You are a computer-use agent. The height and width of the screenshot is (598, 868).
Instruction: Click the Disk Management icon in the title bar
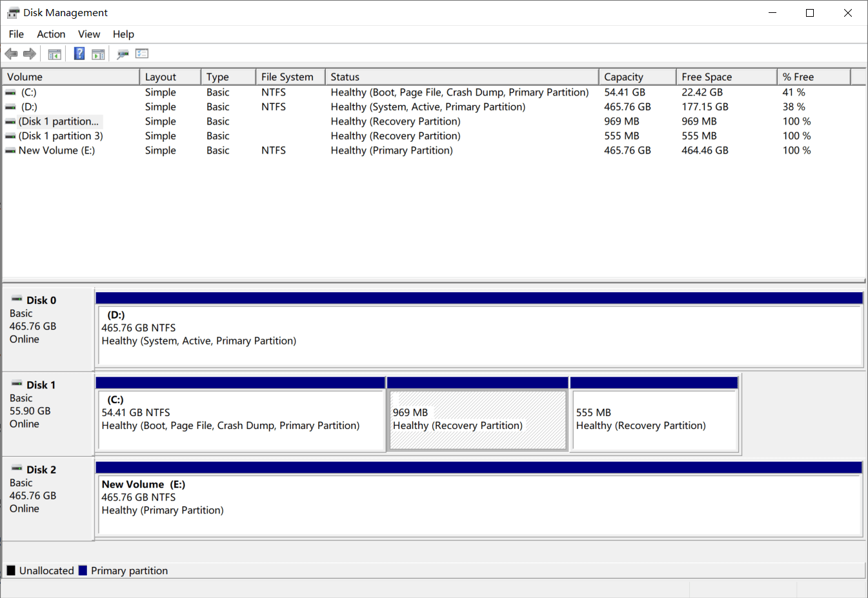14,12
